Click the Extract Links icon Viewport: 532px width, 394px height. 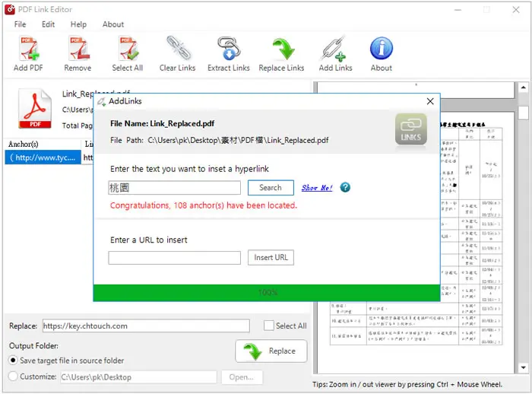(228, 49)
